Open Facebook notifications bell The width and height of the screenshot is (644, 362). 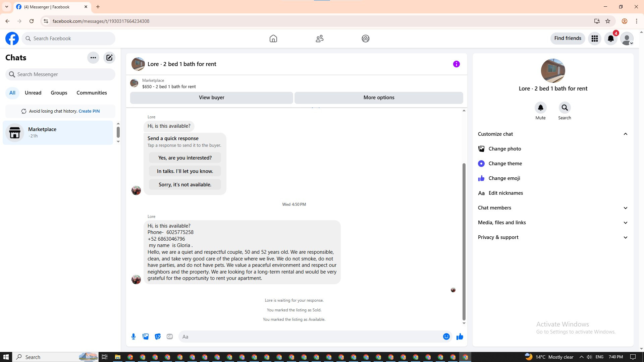[610, 39]
